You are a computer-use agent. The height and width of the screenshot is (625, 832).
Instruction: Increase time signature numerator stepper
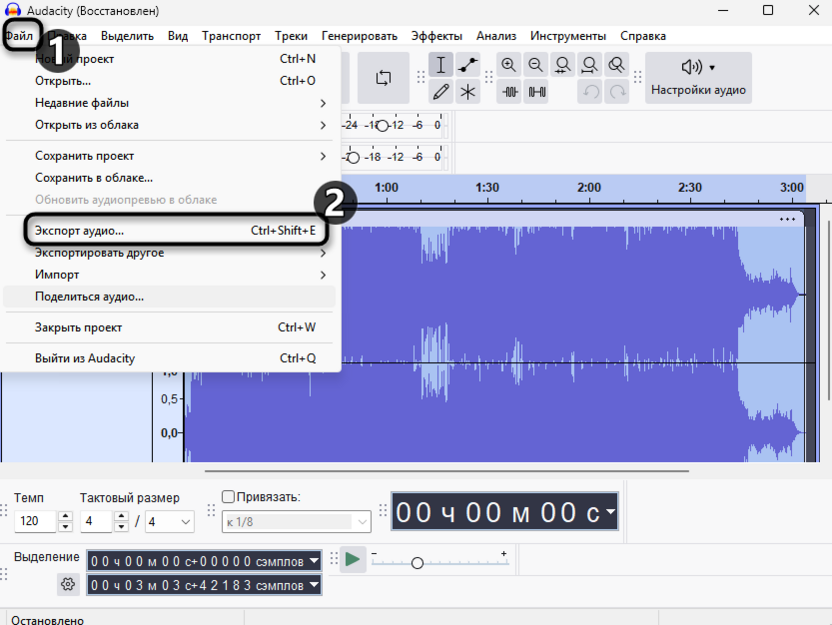point(122,516)
